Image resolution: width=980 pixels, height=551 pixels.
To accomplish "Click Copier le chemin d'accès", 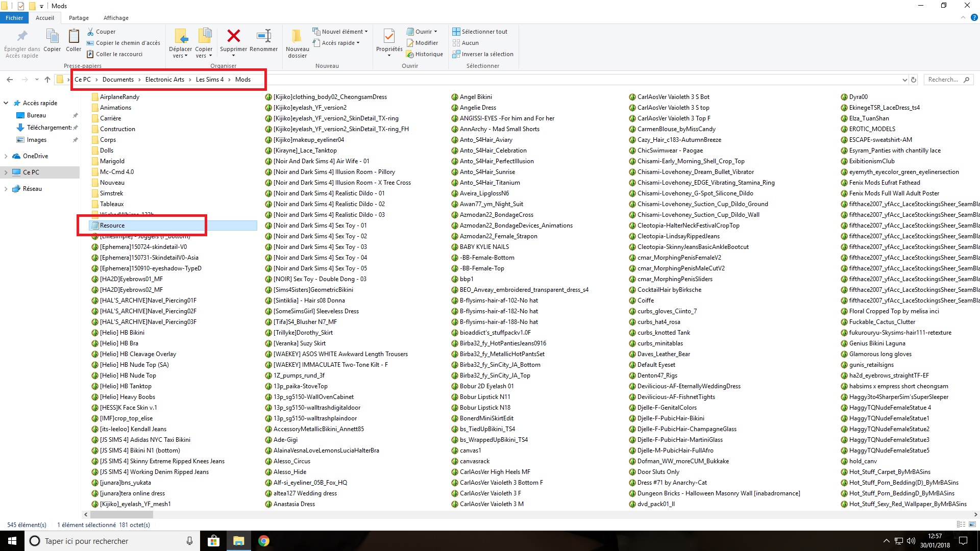I will pos(123,43).
